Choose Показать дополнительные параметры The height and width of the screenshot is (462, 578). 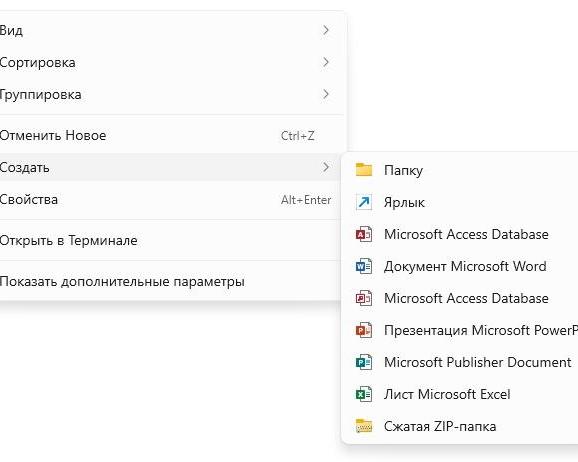click(170, 281)
